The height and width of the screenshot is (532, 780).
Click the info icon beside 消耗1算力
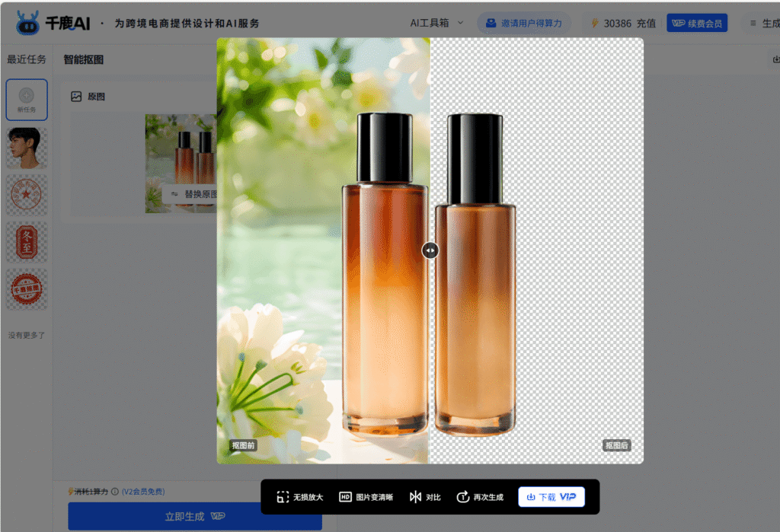(x=115, y=492)
